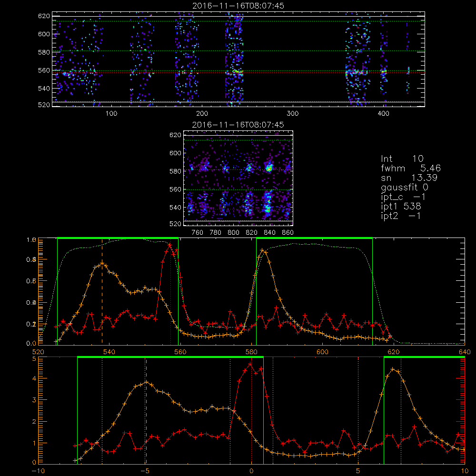This screenshot has height=476, width=476.
Task: Click the 640 x-axis label of the profile plot
Action: point(465,352)
